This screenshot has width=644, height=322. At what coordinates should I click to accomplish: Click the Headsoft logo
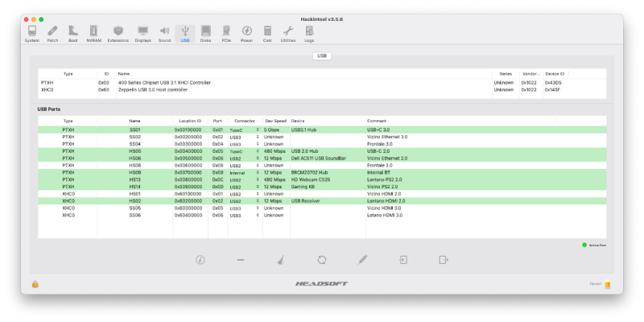[321, 284]
